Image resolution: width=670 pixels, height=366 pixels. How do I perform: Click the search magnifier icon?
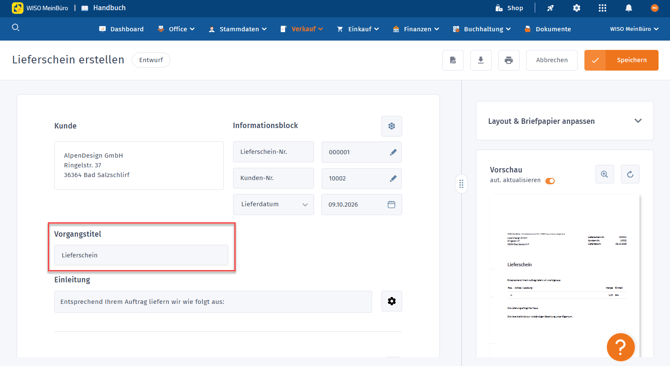15,28
